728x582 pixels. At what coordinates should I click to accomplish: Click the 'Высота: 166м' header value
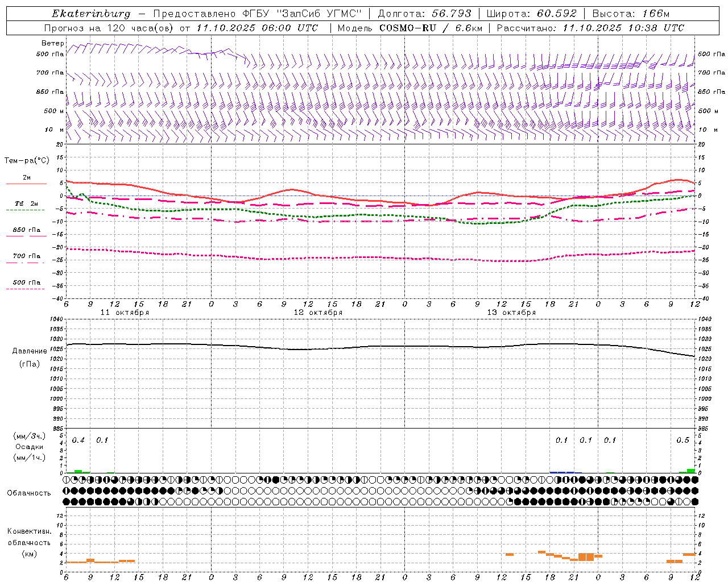tap(631, 14)
